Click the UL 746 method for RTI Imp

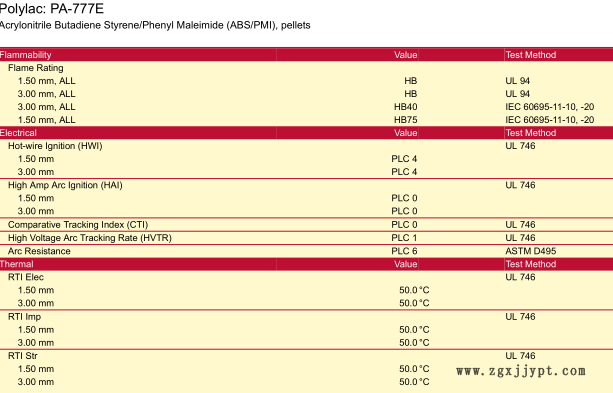coord(520,316)
